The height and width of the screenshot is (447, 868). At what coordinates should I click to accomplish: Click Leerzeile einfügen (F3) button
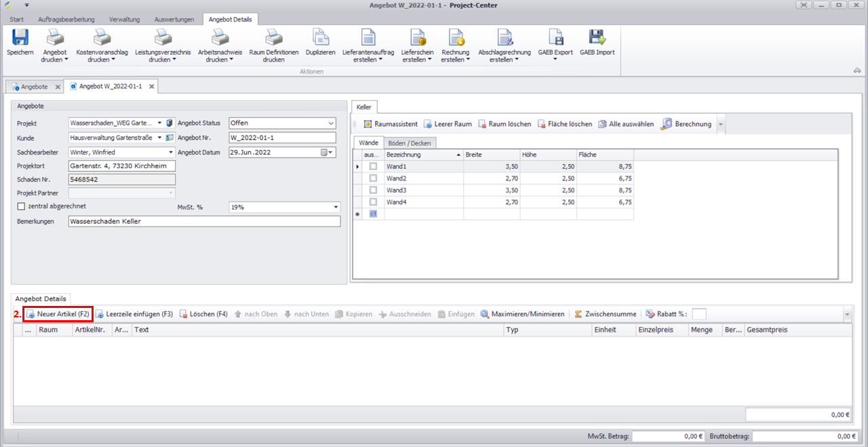coord(134,314)
